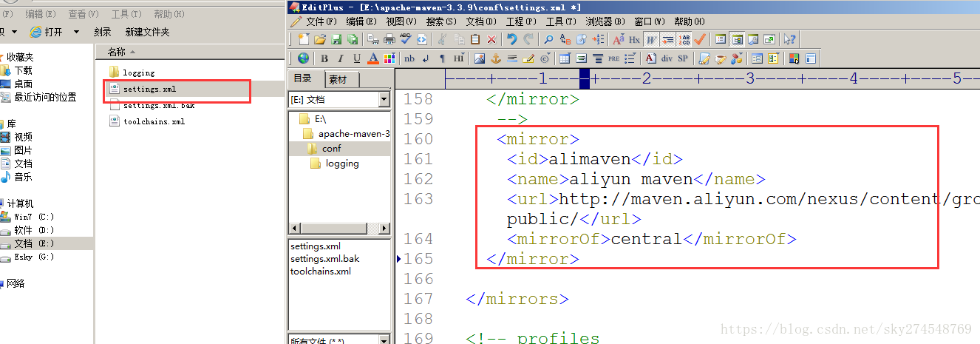The height and width of the screenshot is (344, 980).
Task: Click the Anchor icon in HTML toolbar
Action: pyautogui.click(x=496, y=58)
